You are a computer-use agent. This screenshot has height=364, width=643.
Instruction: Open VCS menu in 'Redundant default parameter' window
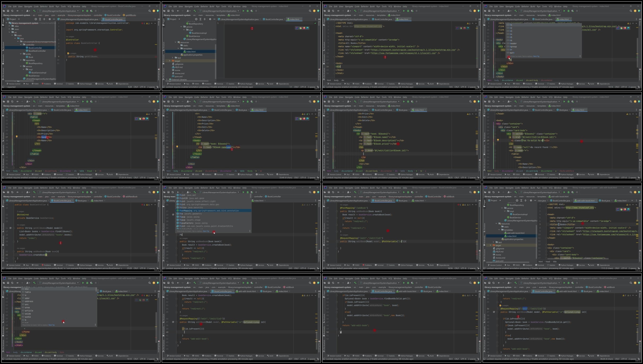pyautogui.click(x=390, y=188)
